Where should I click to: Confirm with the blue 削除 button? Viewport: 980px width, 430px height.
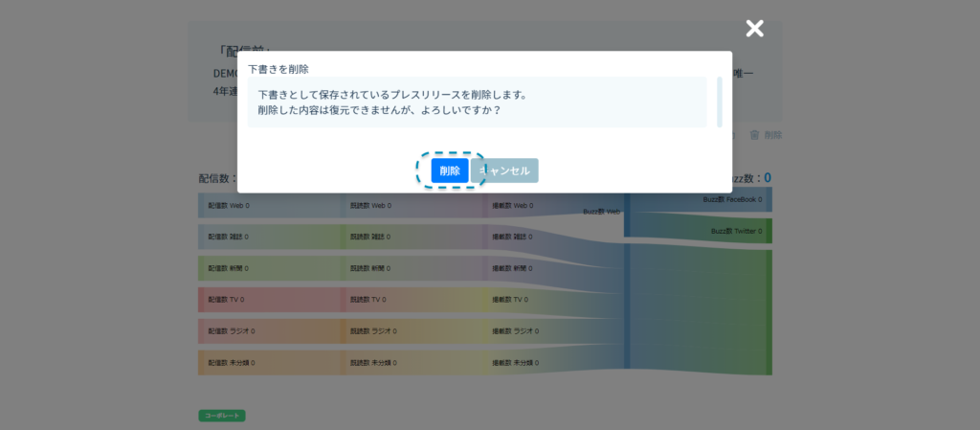[449, 170]
